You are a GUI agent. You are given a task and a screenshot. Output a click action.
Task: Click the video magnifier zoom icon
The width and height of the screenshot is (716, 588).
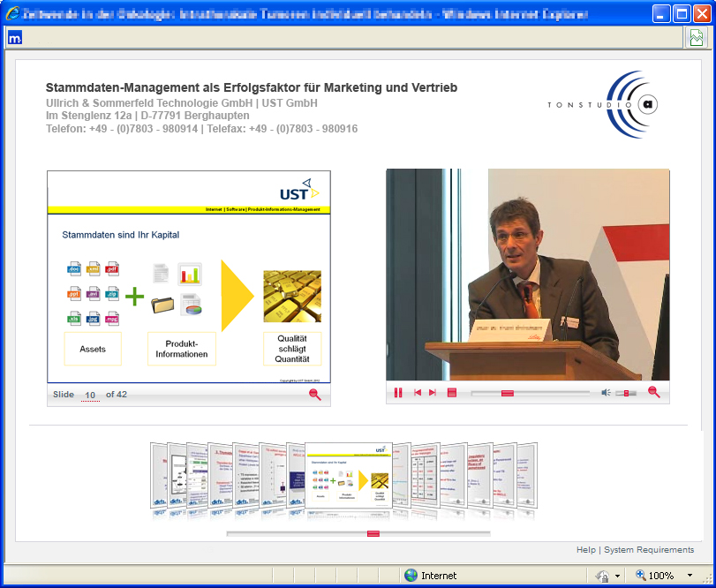tap(654, 392)
